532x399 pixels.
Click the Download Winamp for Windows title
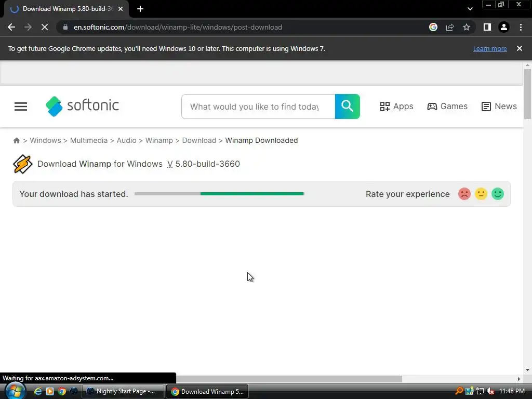point(100,164)
